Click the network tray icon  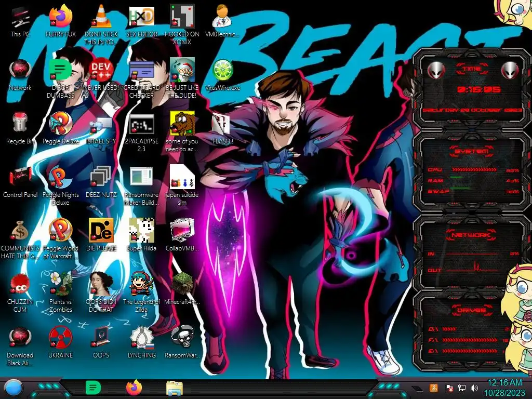(x=461, y=388)
